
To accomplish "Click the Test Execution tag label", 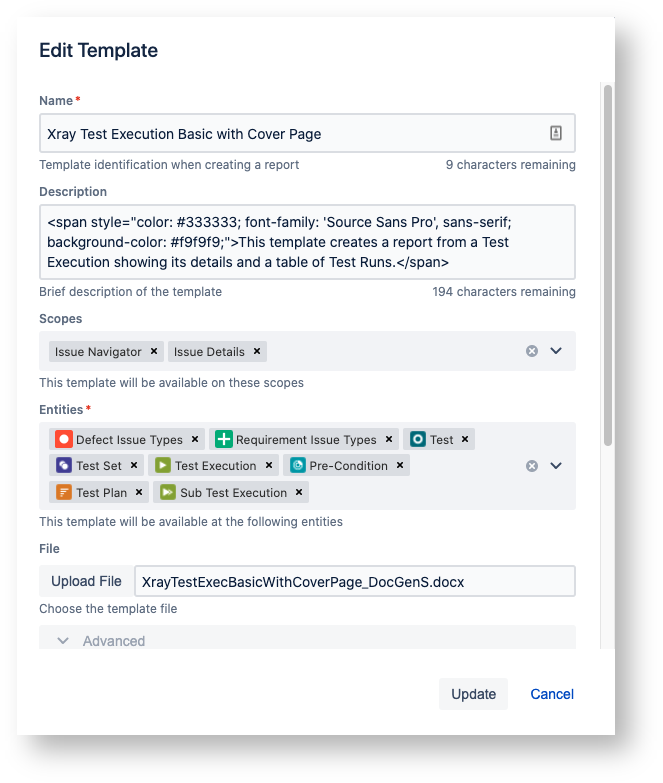I will pyautogui.click(x=216, y=466).
